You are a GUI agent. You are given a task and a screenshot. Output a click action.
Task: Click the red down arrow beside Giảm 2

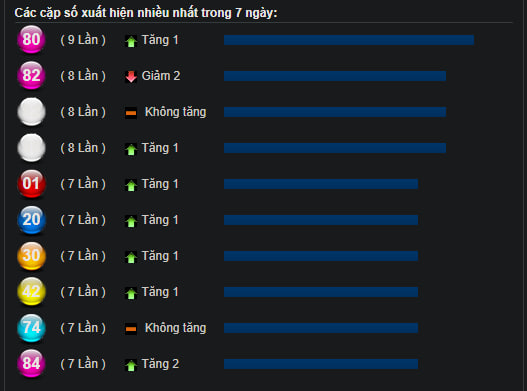tap(131, 77)
